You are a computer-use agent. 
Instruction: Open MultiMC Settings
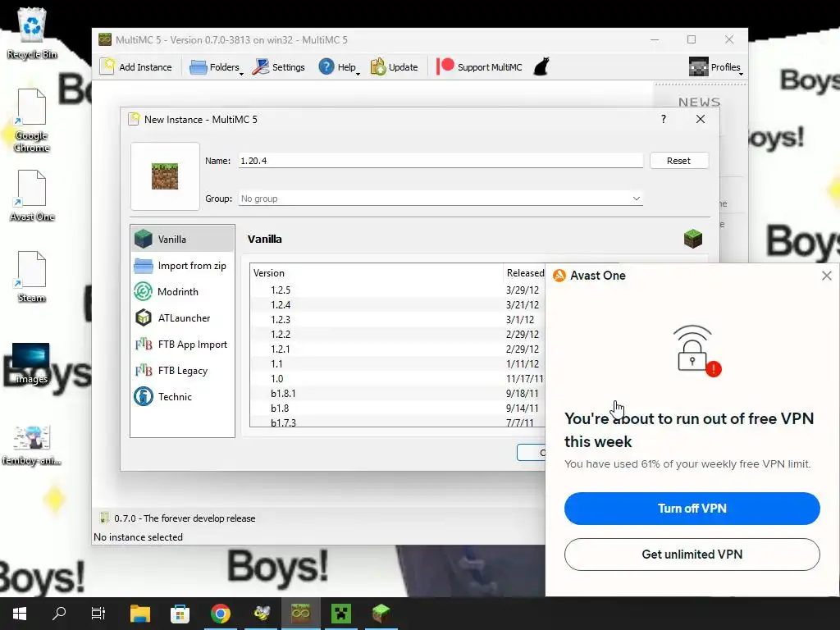pyautogui.click(x=279, y=67)
